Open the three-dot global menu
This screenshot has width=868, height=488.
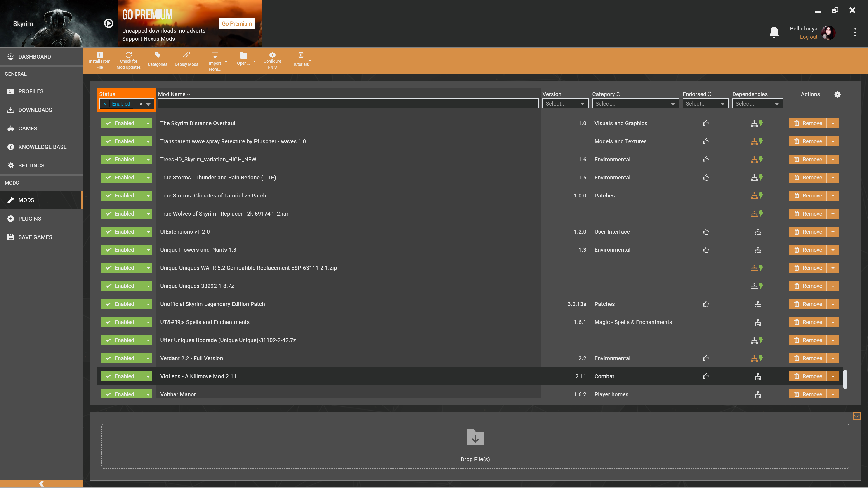pyautogui.click(x=855, y=32)
